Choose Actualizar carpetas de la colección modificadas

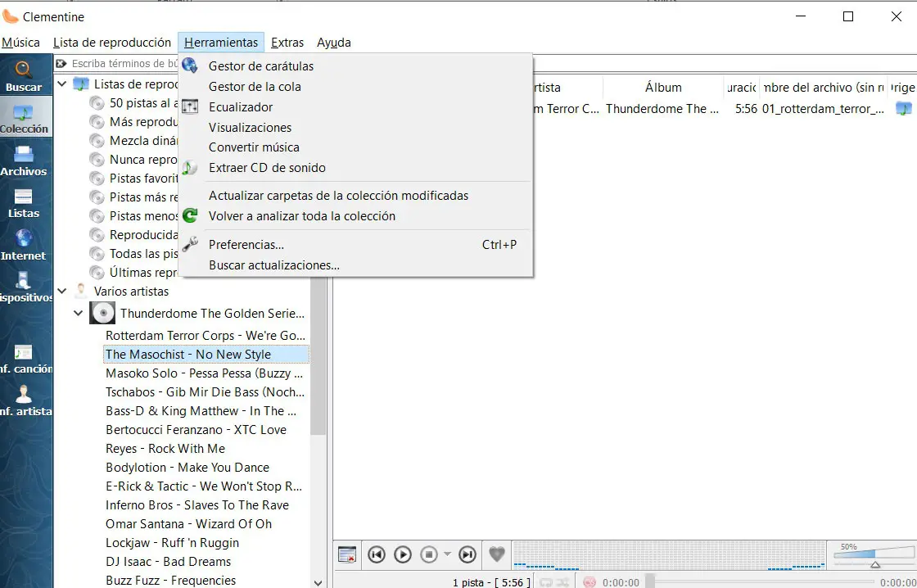355,196
